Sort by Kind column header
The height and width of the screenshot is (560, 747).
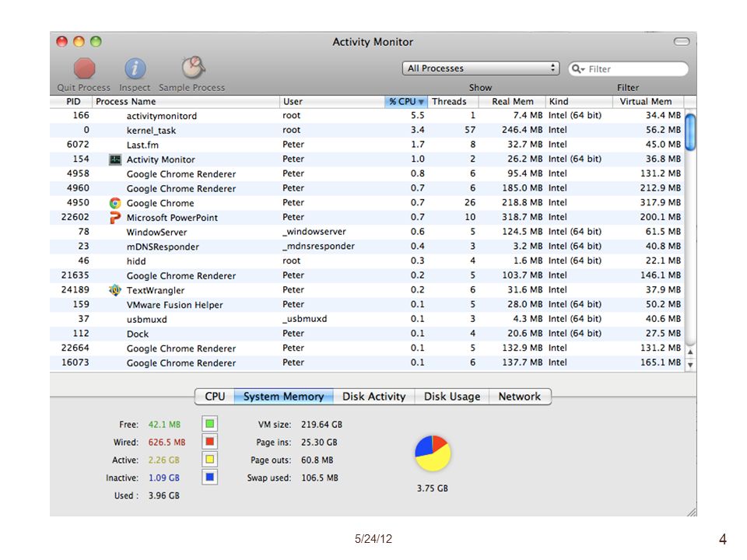pos(579,101)
